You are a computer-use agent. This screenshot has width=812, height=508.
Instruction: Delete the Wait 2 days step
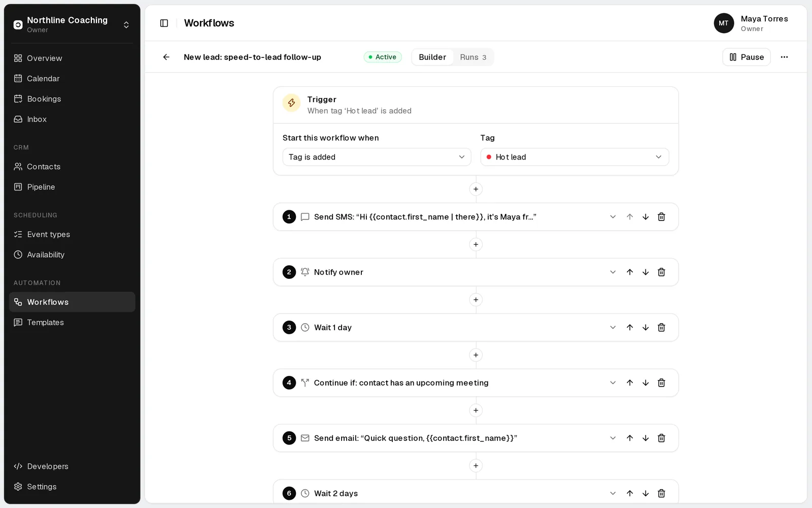pyautogui.click(x=661, y=493)
